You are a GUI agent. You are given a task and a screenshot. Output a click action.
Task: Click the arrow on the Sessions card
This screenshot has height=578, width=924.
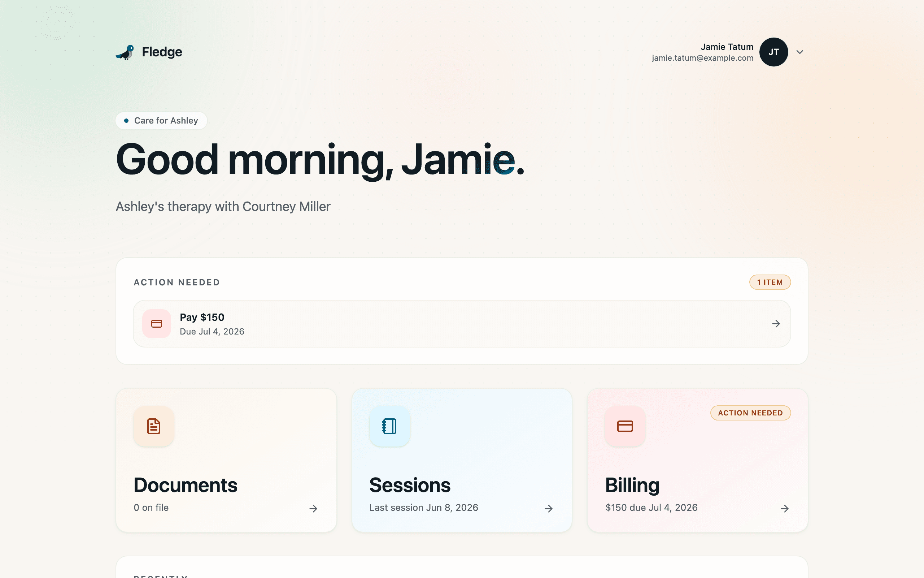549,508
